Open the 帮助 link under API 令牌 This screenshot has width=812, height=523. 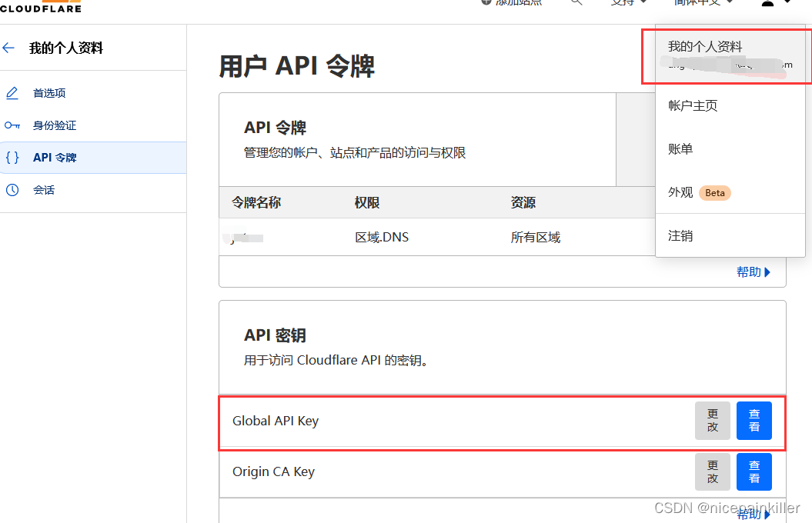click(750, 271)
